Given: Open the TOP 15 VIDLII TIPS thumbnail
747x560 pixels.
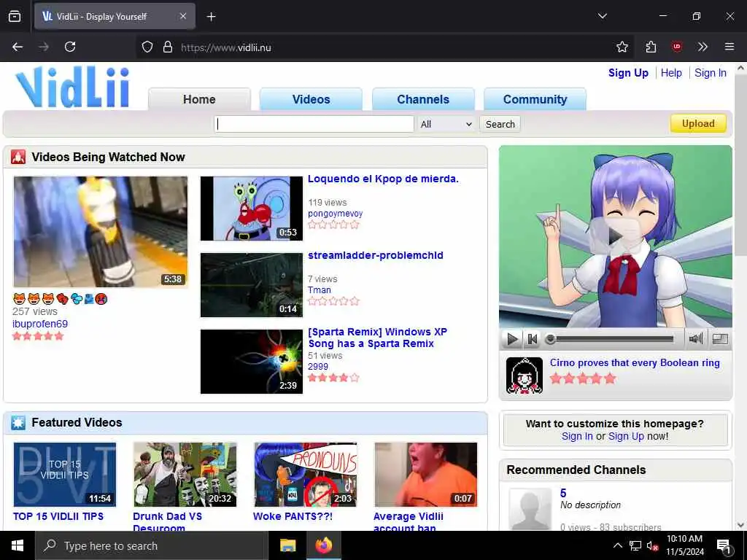Looking at the screenshot, I should click(65, 474).
